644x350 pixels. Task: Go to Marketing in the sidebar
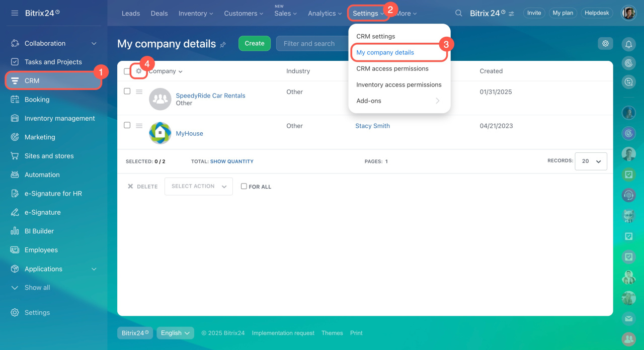[x=40, y=137]
